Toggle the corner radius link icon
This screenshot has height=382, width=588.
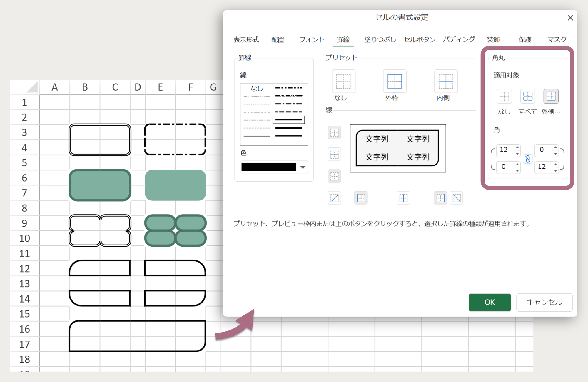coord(528,159)
